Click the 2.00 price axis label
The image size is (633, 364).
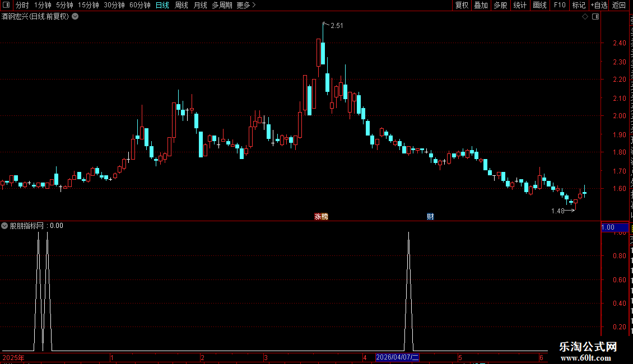pyautogui.click(x=620, y=116)
